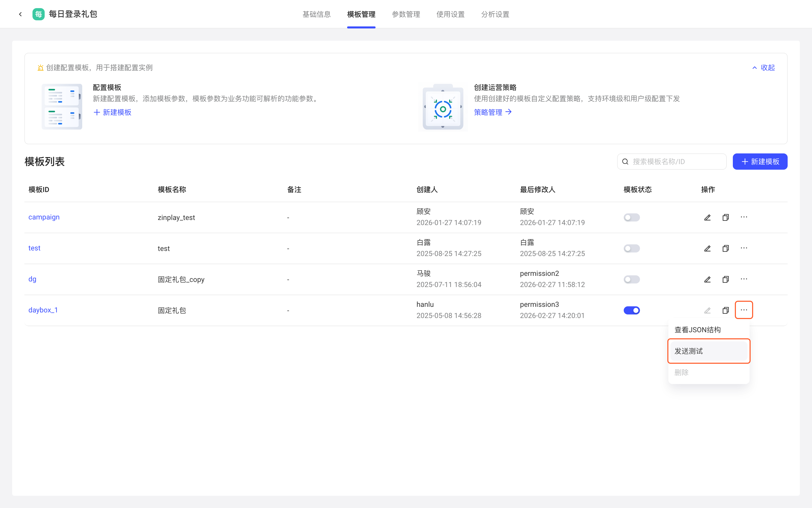Open the campaign template ID link
Screen dimensions: 812x508
click(x=44, y=217)
